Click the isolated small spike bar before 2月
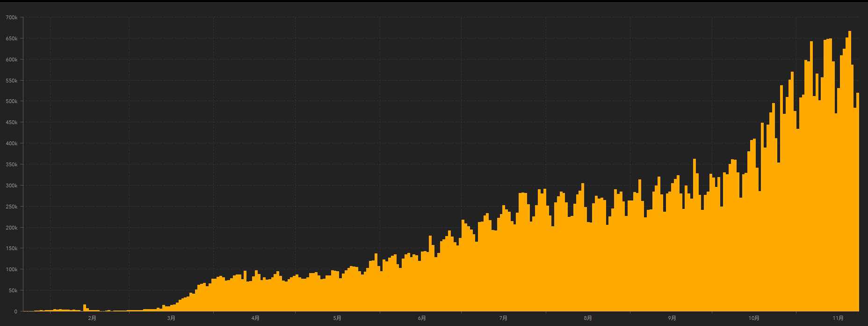Viewport: 868px width, 326px height. pyautogui.click(x=85, y=308)
